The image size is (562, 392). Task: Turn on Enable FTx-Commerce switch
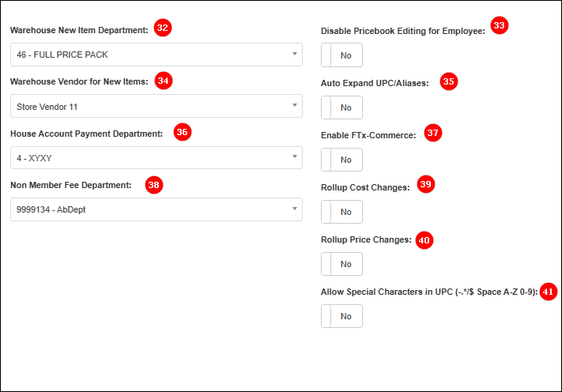coord(341,160)
